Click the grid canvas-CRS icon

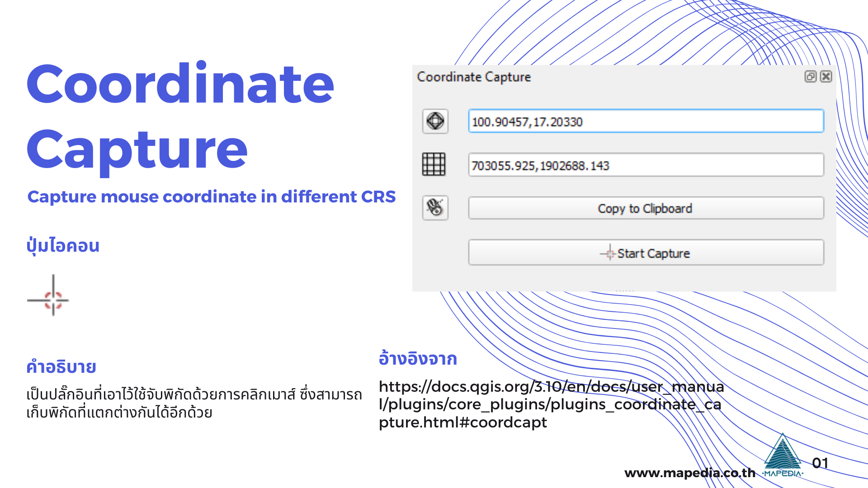coord(434,164)
